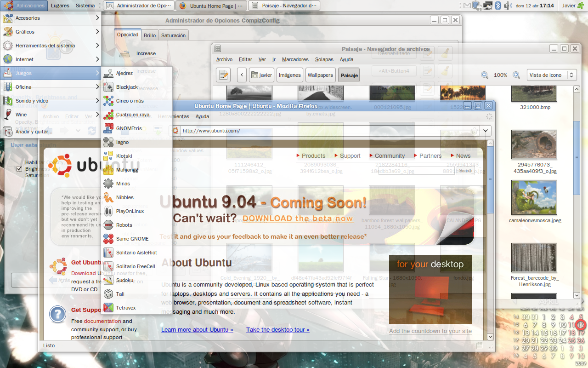This screenshot has height=368, width=588.
Task: Open the Sistema panel menu
Action: (85, 6)
